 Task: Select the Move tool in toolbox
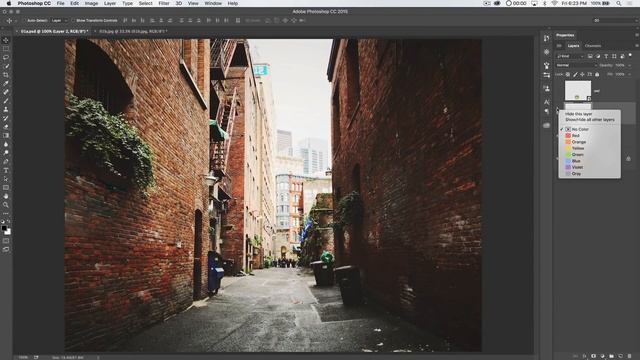[x=6, y=40]
